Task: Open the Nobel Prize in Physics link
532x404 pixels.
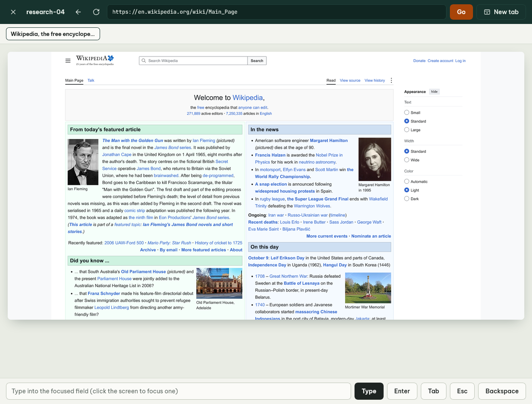Action: click(299, 158)
